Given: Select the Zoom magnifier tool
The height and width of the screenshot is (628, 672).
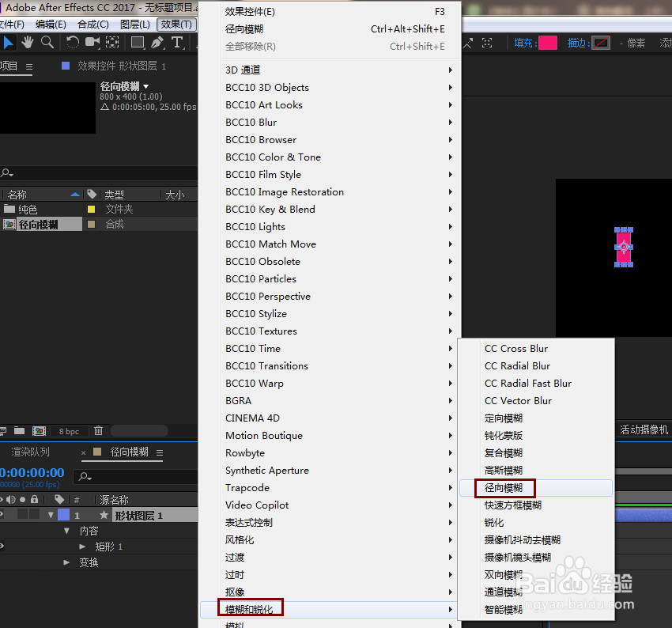Looking at the screenshot, I should tap(47, 43).
